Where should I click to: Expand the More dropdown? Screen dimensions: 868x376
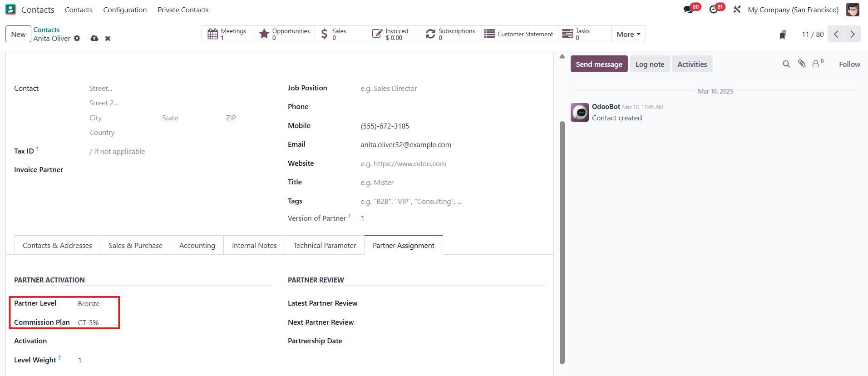[x=628, y=34]
